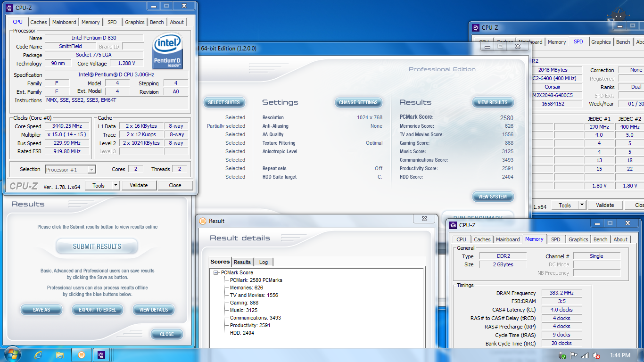Open the About tab in top-left CPU-Z
The image size is (644, 362).
click(x=177, y=22)
